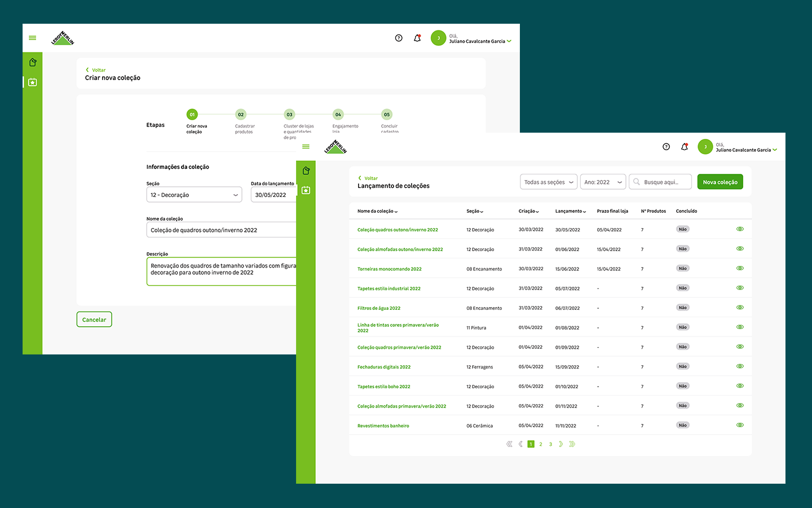Open Coleção almofadas primavera/verão 2022 link
Image resolution: width=812 pixels, height=508 pixels.
401,406
